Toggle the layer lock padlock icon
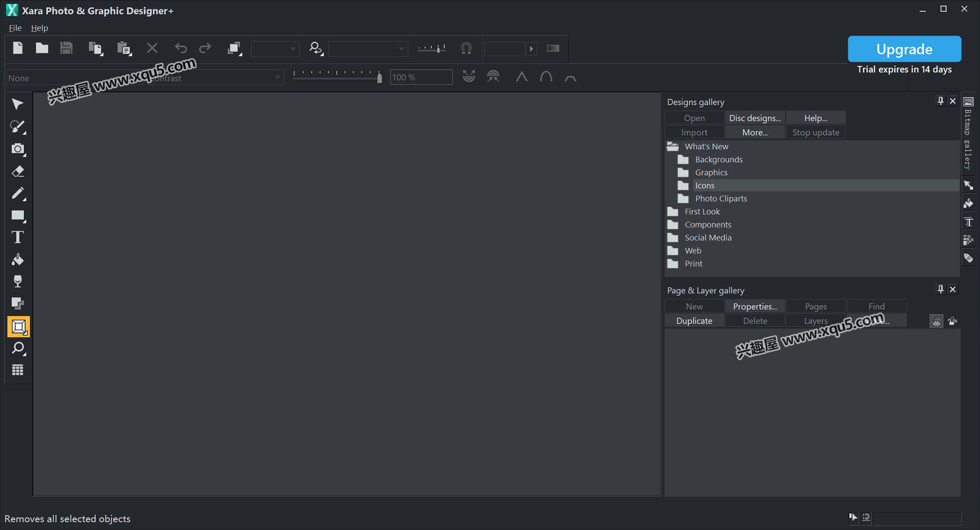Image resolution: width=980 pixels, height=530 pixels. (x=952, y=321)
